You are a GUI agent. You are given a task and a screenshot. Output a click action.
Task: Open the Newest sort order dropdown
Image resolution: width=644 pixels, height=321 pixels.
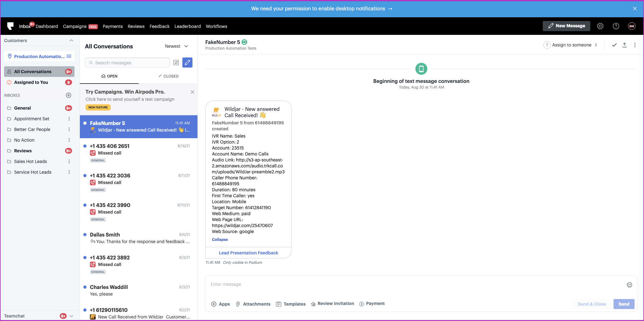176,46
